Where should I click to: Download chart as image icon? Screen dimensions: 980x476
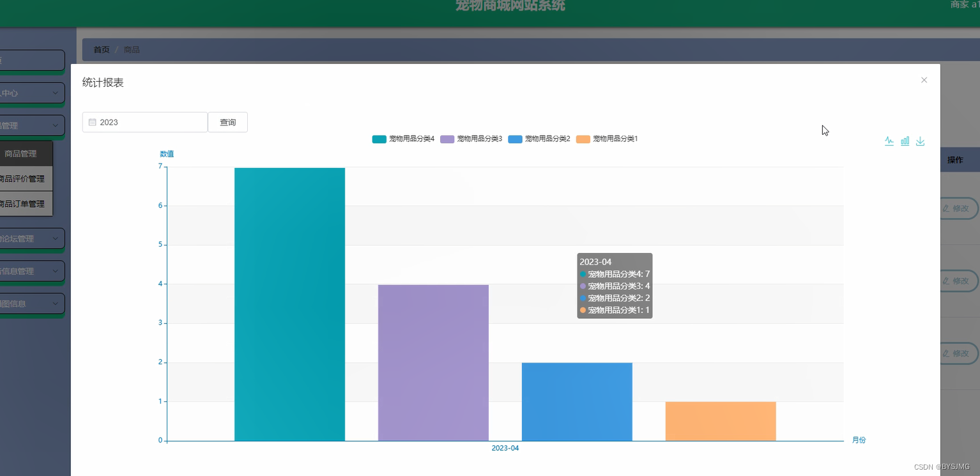[x=920, y=141]
